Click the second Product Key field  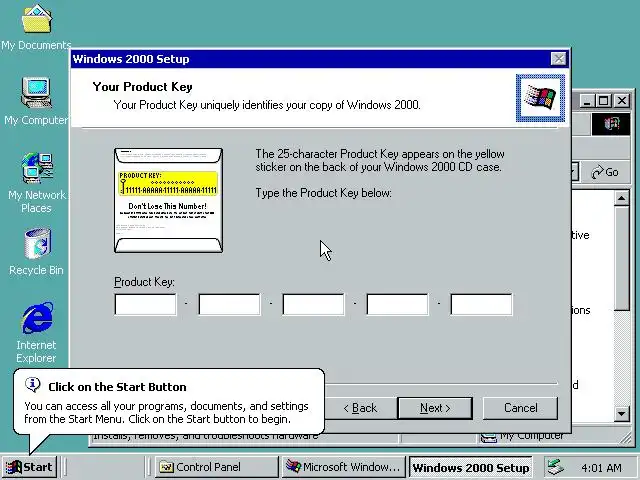point(229,304)
